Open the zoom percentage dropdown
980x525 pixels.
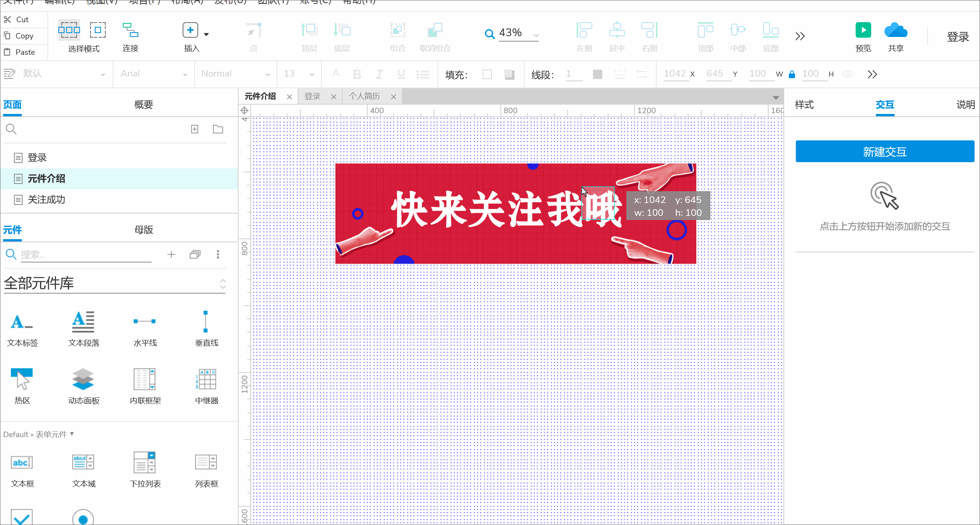536,35
